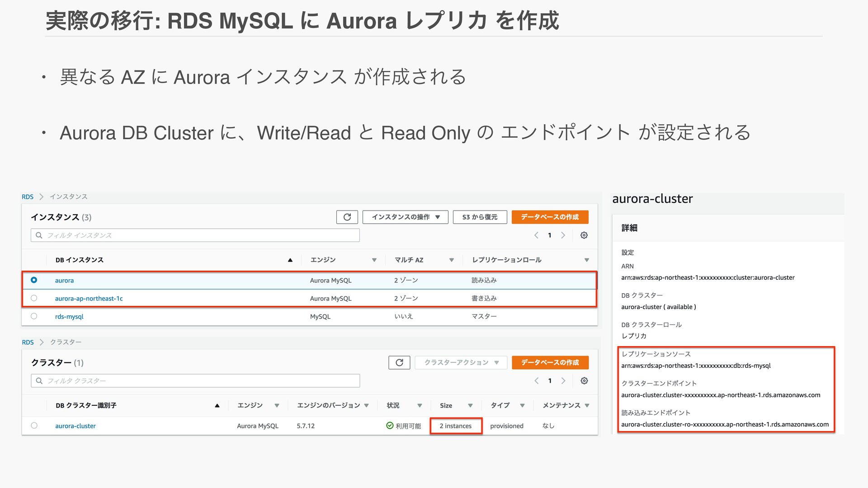This screenshot has height=488, width=868.
Task: Open clusters table settings gear
Action: pos(584,380)
